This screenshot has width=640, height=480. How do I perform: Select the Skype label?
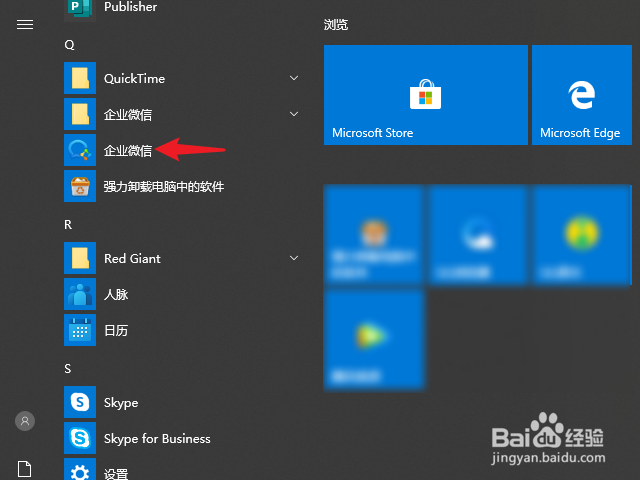click(121, 403)
